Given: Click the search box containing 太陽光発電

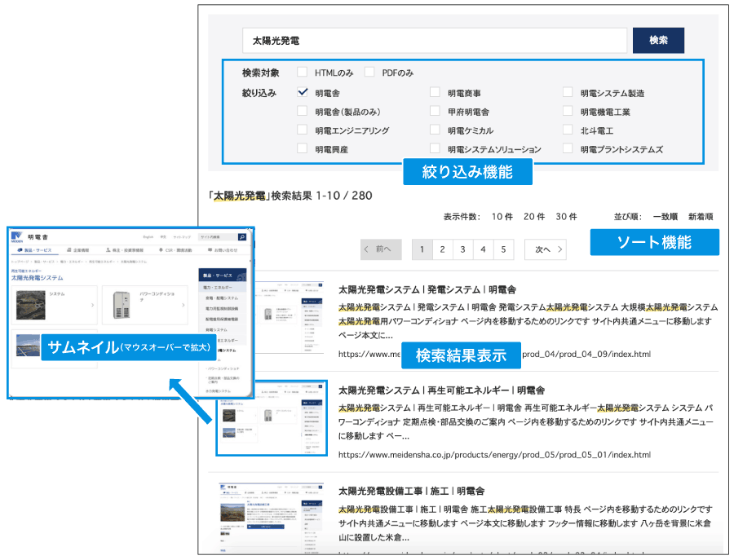Looking at the screenshot, I should (x=435, y=41).
